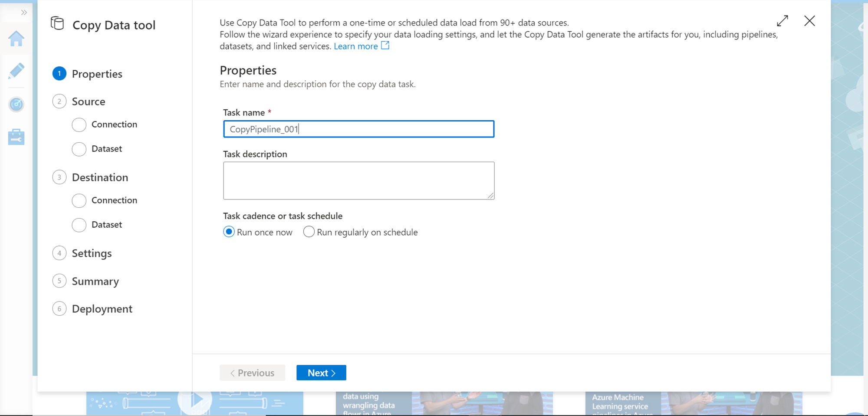Go to the Deployment step

coord(92,309)
